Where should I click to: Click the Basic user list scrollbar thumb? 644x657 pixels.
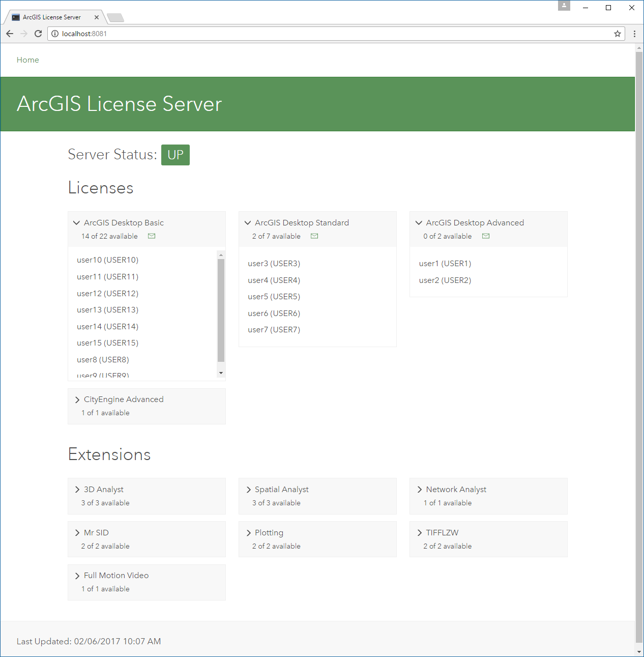point(221,310)
